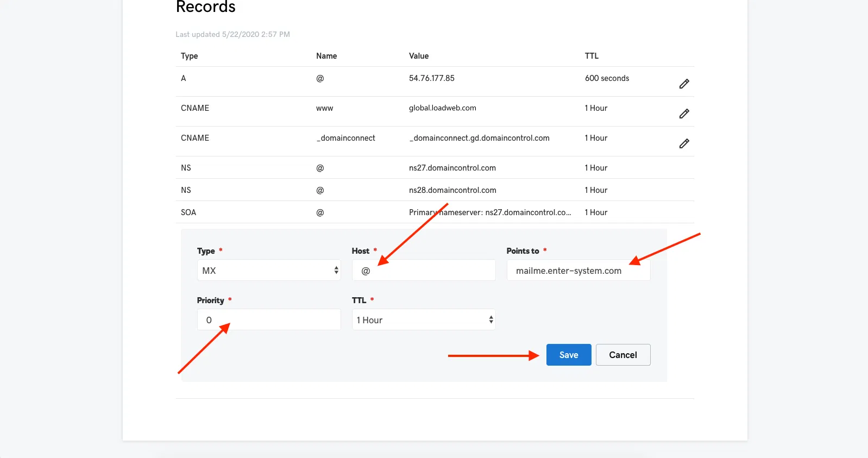Open the Type dropdown showing MX
Image resolution: width=868 pixels, height=458 pixels.
[268, 271]
